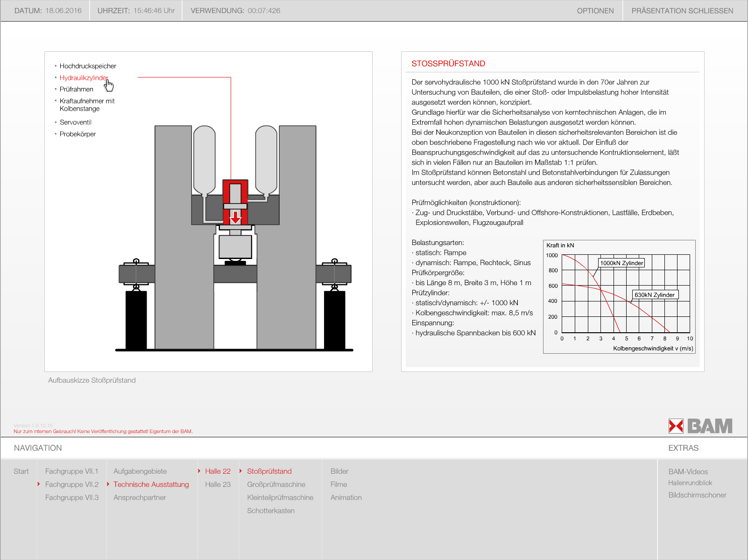Highlight Servoventil in the component list
The width and height of the screenshot is (748, 560).
pos(75,122)
